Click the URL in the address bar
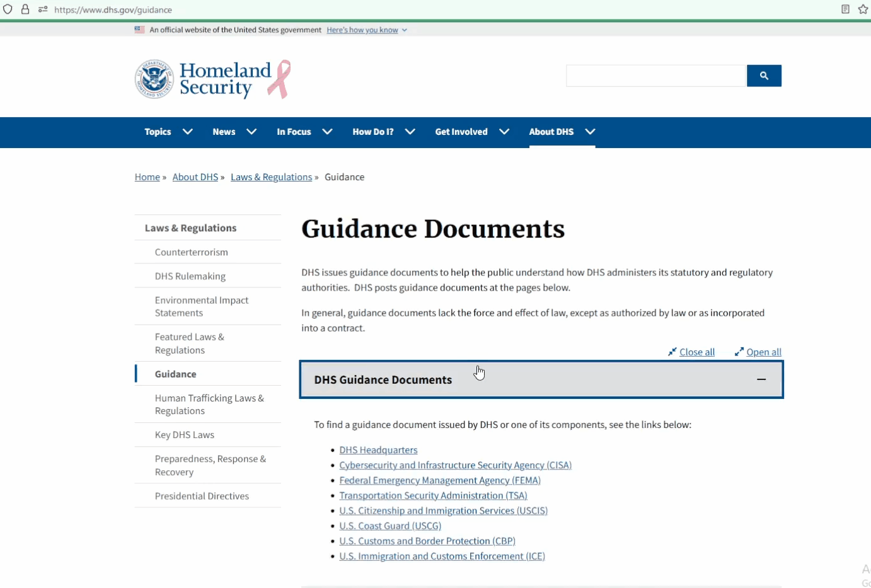The height and width of the screenshot is (588, 871). (113, 9)
